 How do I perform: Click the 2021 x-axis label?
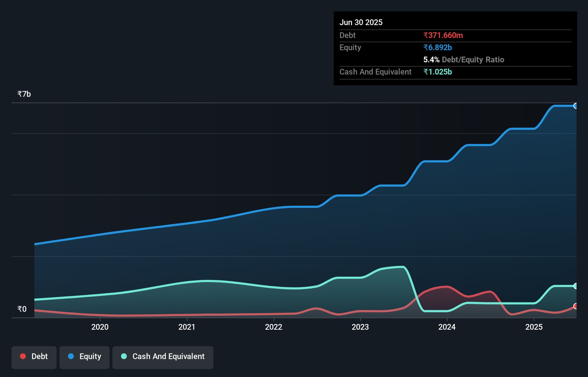pos(187,327)
